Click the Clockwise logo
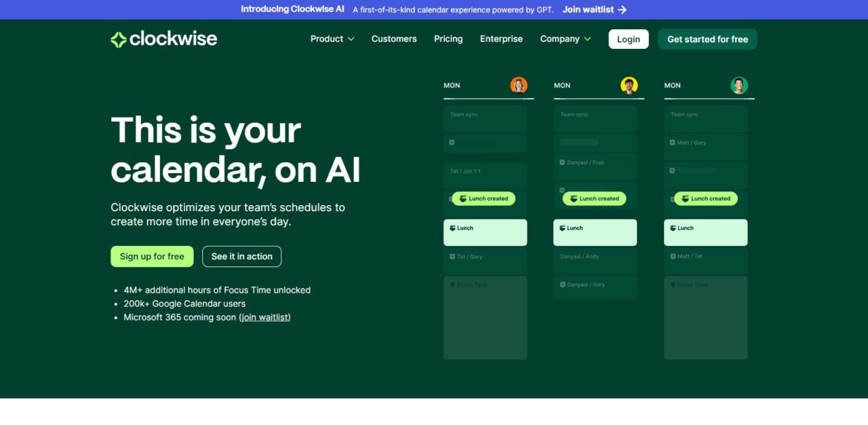The width and height of the screenshot is (868, 425). coord(163,39)
